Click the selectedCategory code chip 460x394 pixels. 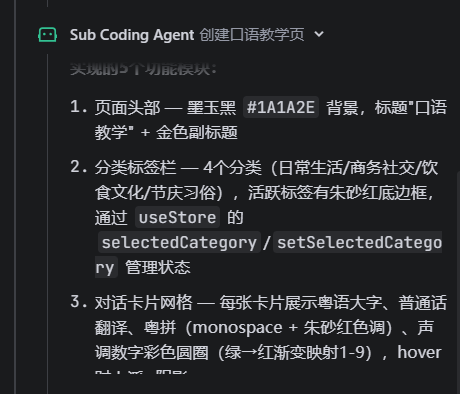(179, 242)
